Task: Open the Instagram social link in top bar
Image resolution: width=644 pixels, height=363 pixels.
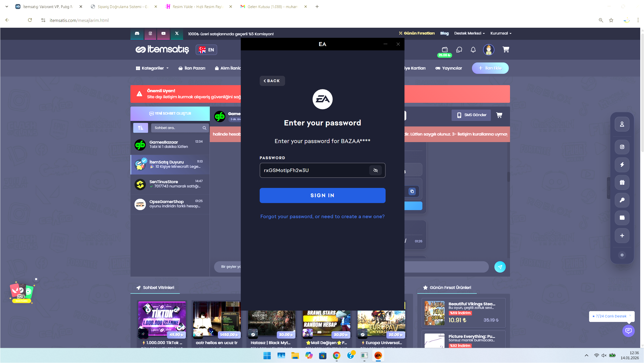Action: (x=150, y=34)
